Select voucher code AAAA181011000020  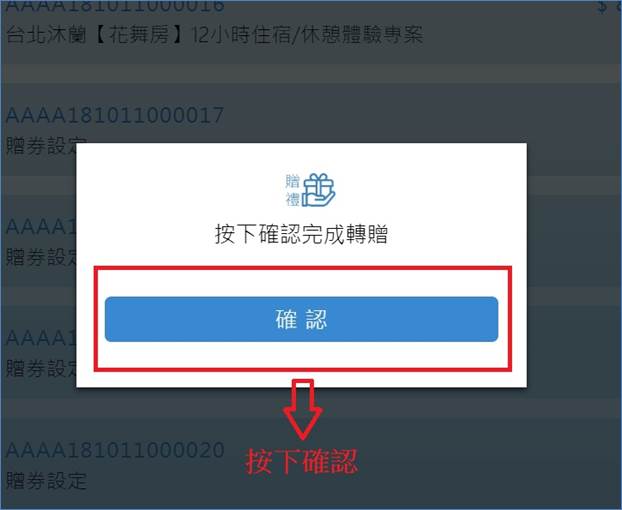tap(115, 451)
